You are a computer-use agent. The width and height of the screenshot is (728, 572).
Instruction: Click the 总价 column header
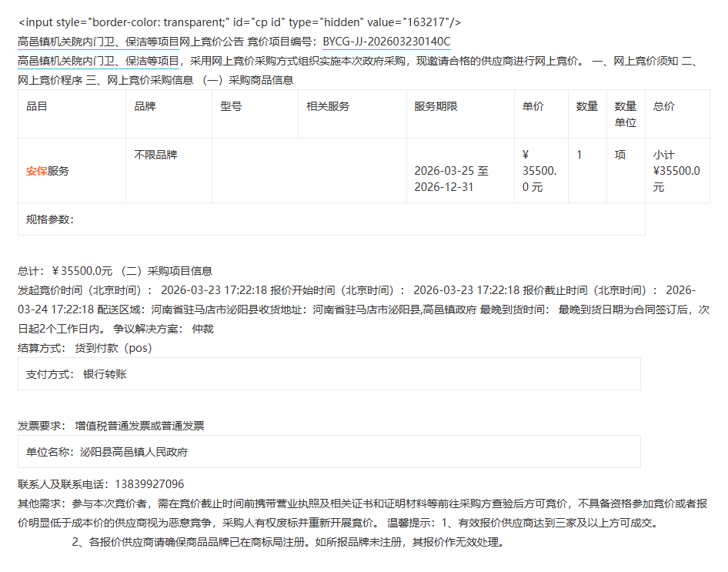[663, 106]
